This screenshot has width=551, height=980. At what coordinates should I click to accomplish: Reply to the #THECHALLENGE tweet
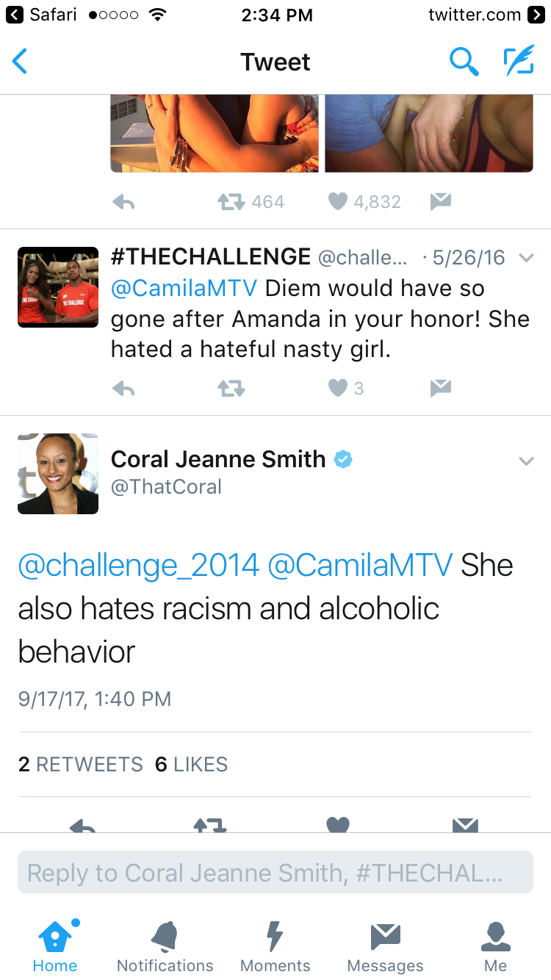click(123, 389)
